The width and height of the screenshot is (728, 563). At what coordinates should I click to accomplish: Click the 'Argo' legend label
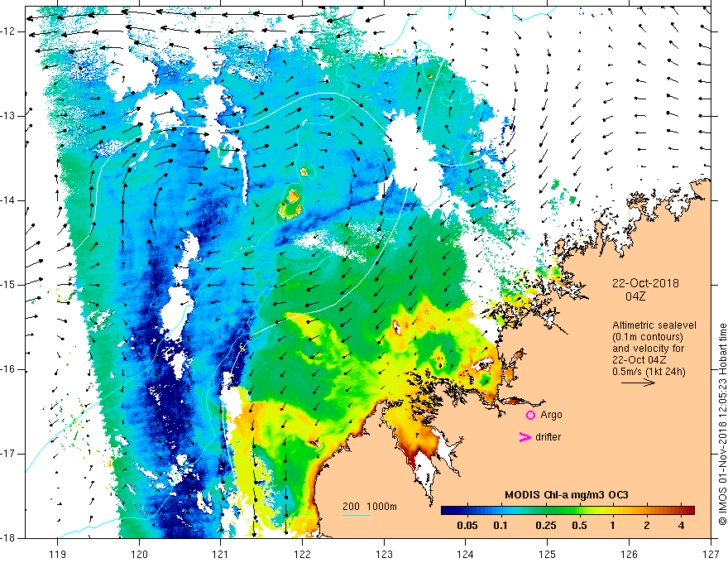(x=551, y=415)
